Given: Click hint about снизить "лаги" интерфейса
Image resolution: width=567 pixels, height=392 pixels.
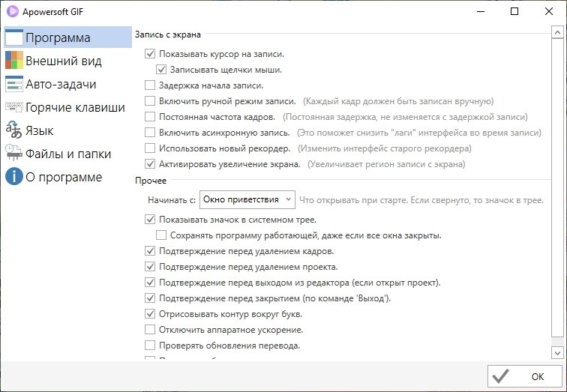Looking at the screenshot, I should (419, 133).
